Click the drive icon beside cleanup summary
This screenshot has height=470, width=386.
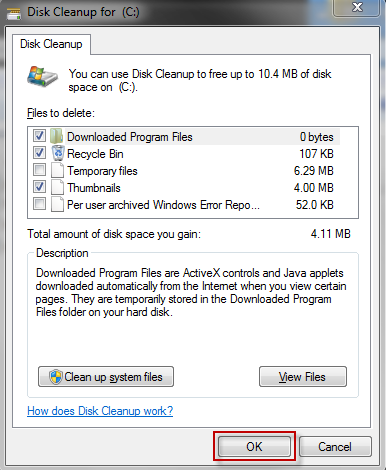(42, 77)
